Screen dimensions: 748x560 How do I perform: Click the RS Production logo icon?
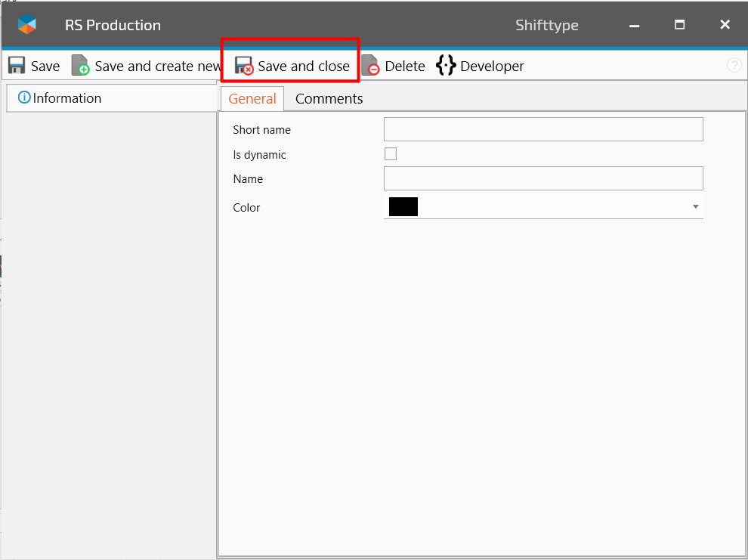(x=27, y=25)
